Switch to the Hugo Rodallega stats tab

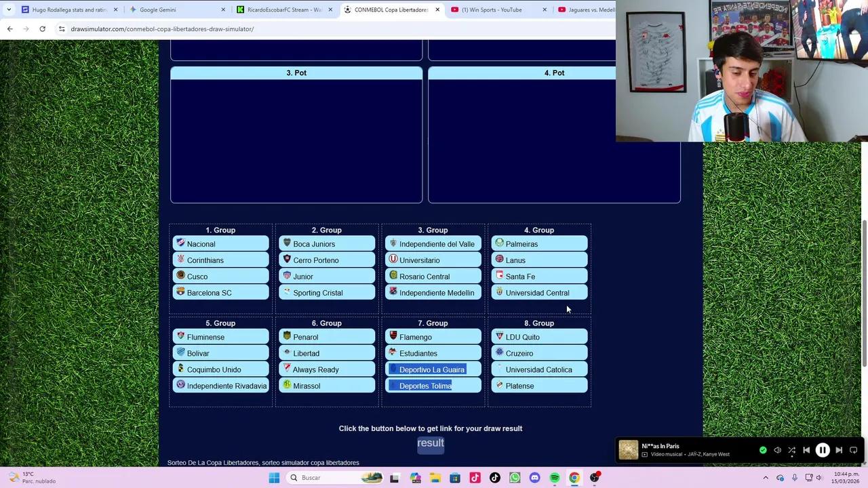click(68, 9)
